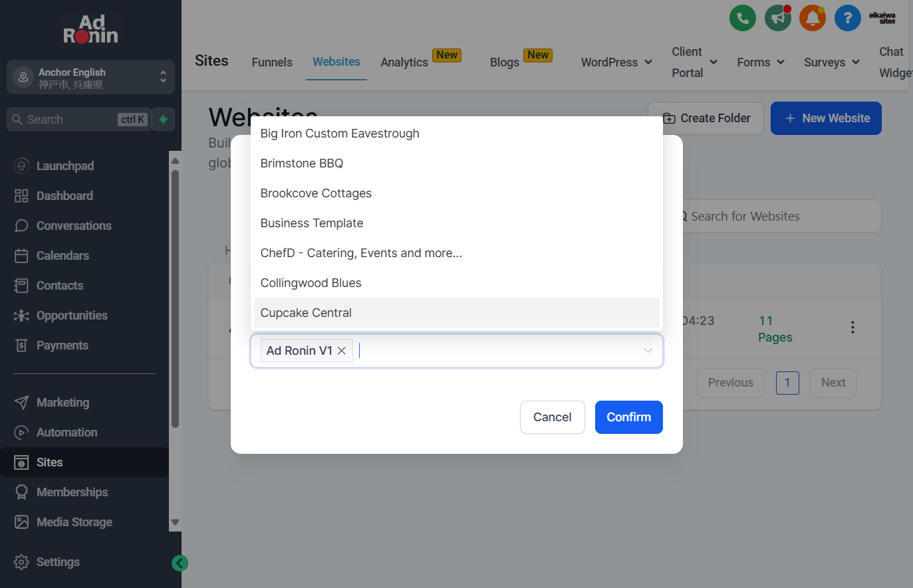Click the Ad Ronin logo
The height and width of the screenshot is (588, 913).
pos(91,30)
